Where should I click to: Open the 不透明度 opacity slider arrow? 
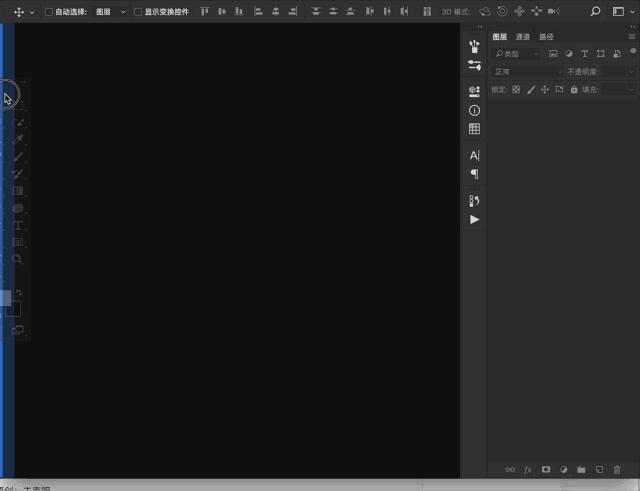point(631,71)
